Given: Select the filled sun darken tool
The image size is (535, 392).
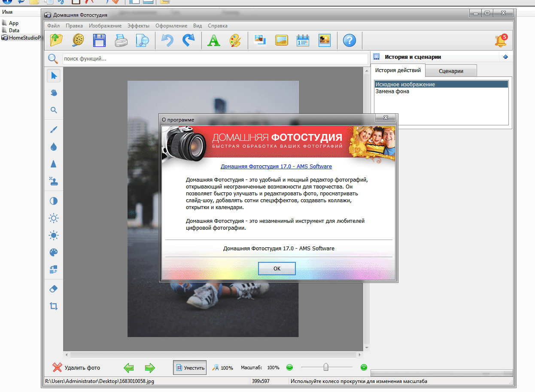Looking at the screenshot, I should [54, 235].
